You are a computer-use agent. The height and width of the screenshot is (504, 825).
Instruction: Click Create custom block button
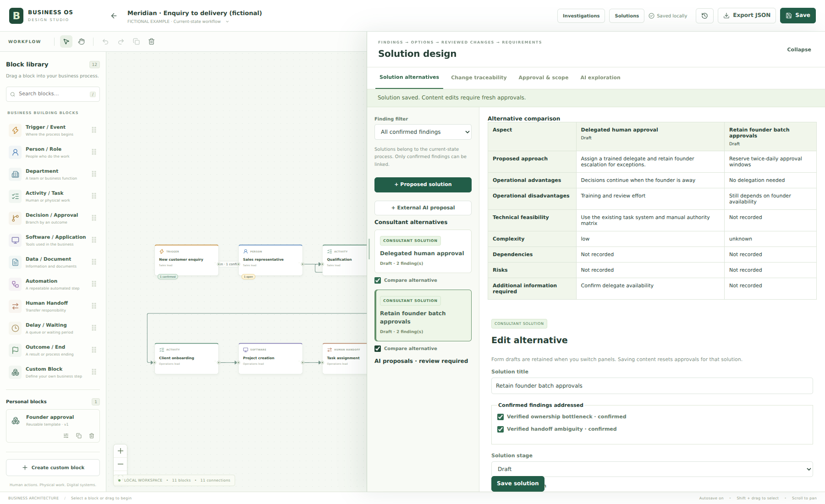[53, 468]
